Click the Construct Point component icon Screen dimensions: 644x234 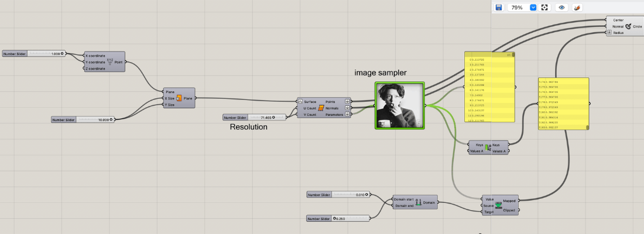tap(110, 61)
